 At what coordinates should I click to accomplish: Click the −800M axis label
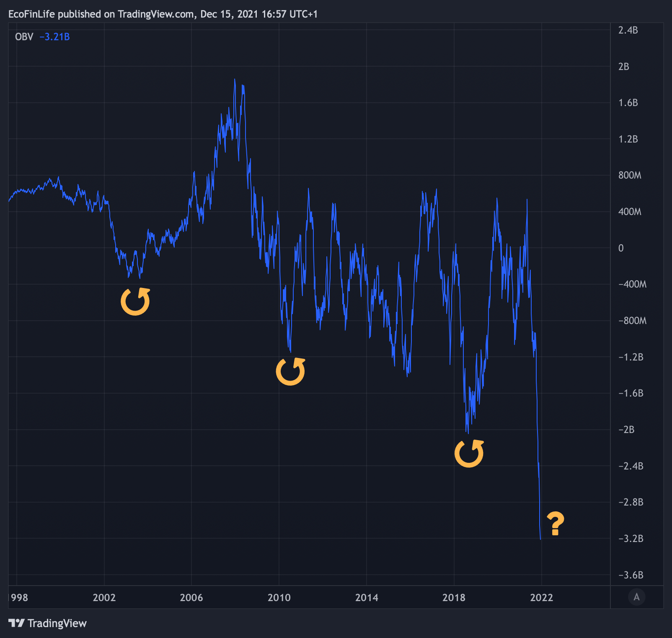point(632,321)
